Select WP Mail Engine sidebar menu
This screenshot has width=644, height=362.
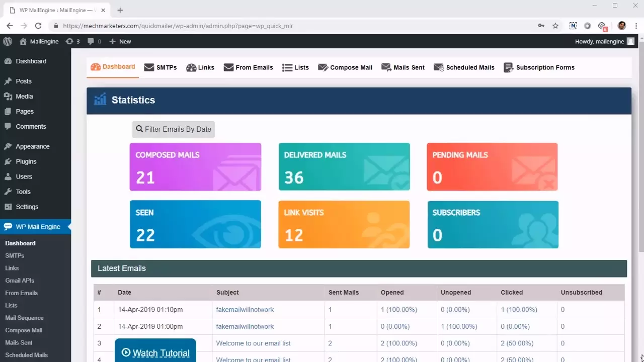point(35,227)
